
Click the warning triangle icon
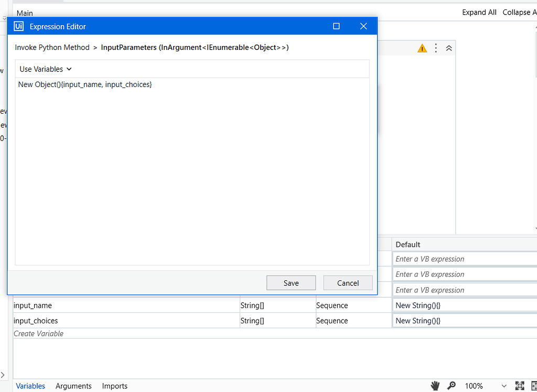pyautogui.click(x=422, y=48)
